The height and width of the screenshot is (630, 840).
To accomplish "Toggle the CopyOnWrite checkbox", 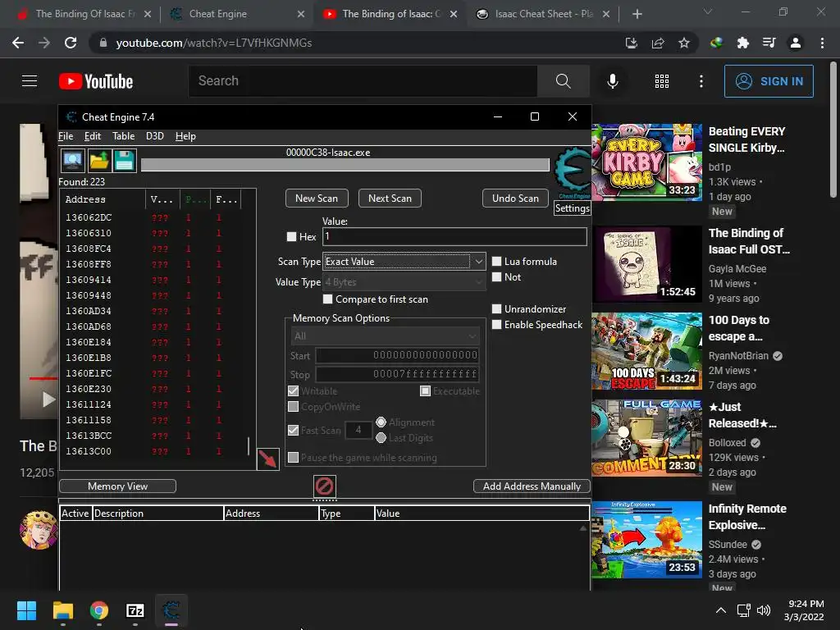I will point(293,407).
